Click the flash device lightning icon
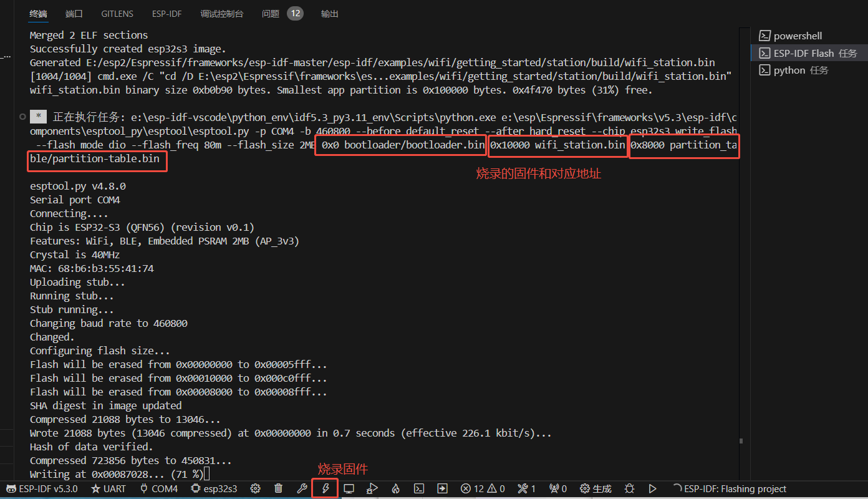The height and width of the screenshot is (499, 868). pos(325,488)
